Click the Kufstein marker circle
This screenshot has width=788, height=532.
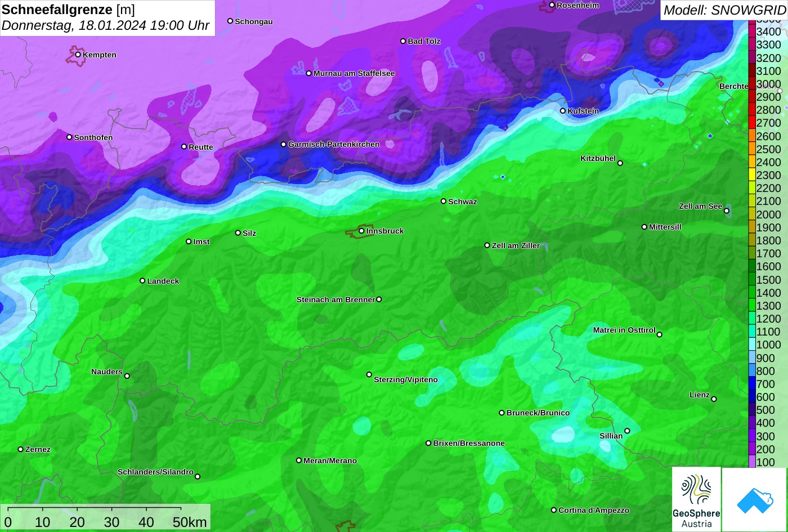tap(563, 111)
